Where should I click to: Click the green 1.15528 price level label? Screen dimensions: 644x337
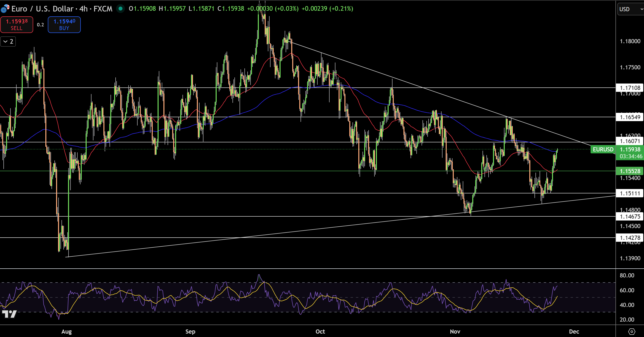630,171
